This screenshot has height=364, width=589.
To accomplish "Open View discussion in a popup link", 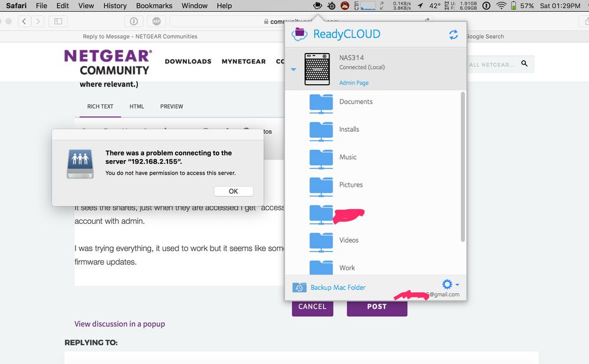I will [x=120, y=324].
